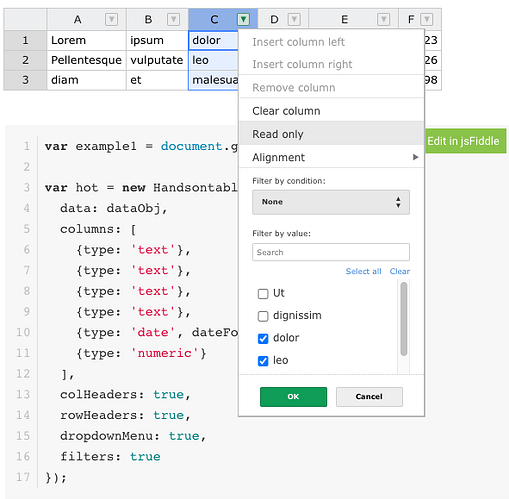Viewport: 509px width, 499px height.
Task: Open Edit in jsFiddle button
Action: click(x=465, y=141)
